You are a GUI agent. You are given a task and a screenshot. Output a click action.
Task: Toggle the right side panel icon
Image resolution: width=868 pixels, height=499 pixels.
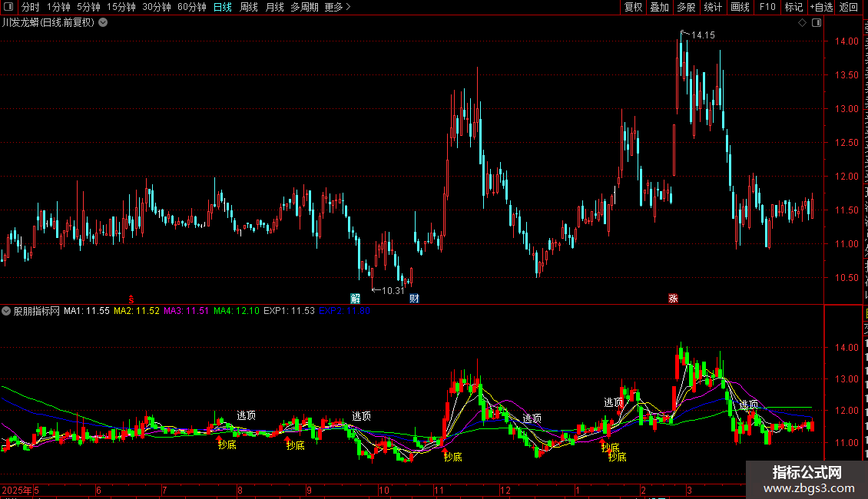tap(817, 23)
